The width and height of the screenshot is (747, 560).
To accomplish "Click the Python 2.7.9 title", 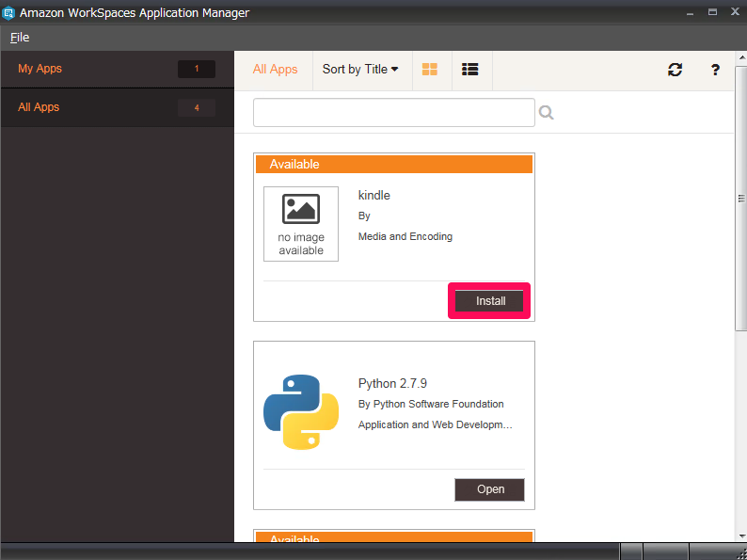I will pyautogui.click(x=392, y=384).
